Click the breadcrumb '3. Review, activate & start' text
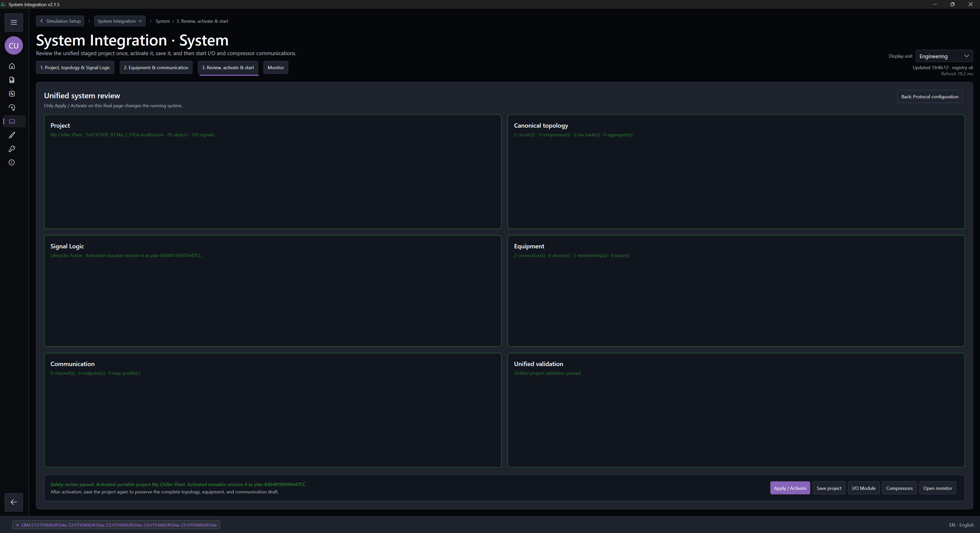Viewport: 980px width, 533px height. (x=202, y=21)
